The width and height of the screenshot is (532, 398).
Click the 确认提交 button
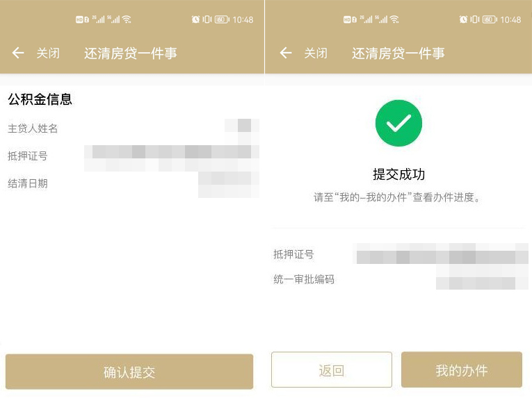pyautogui.click(x=129, y=372)
